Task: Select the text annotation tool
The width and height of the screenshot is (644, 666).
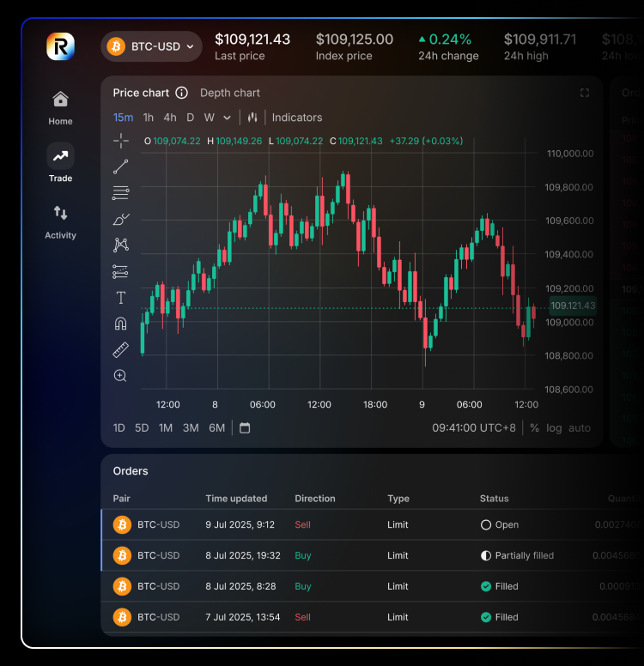Action: [121, 298]
